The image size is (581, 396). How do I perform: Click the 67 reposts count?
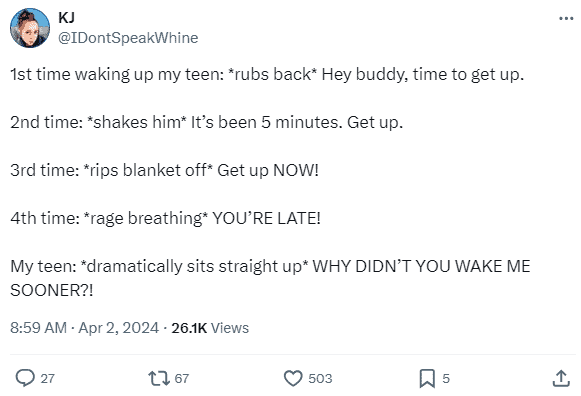click(x=182, y=379)
